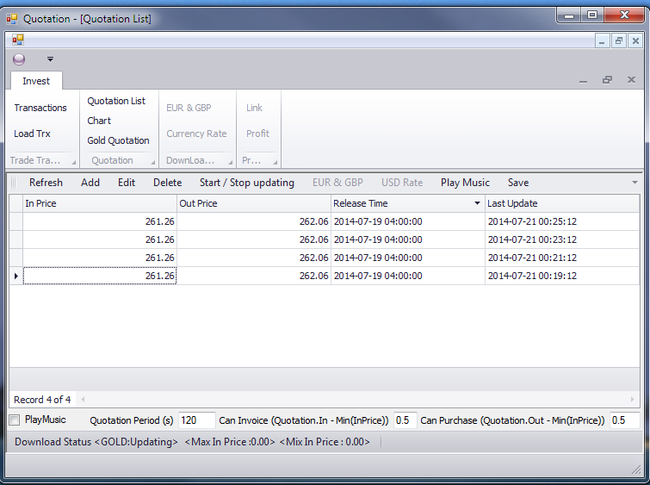Click Profit in the ribbon
This screenshot has width=650, height=485.
[257, 133]
